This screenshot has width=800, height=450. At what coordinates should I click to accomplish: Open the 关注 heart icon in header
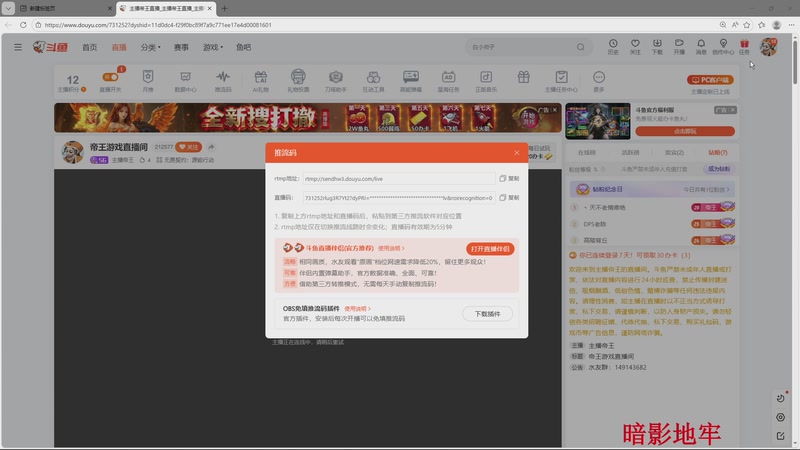[x=635, y=47]
